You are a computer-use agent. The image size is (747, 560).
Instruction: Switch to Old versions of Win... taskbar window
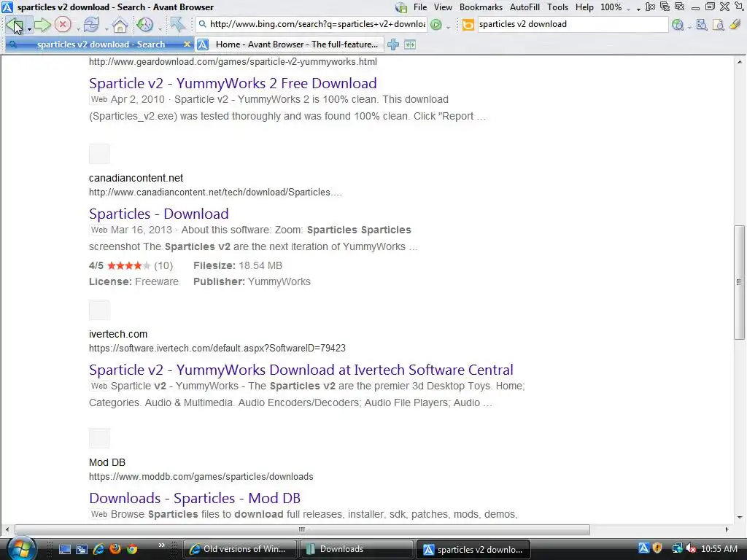point(239,549)
